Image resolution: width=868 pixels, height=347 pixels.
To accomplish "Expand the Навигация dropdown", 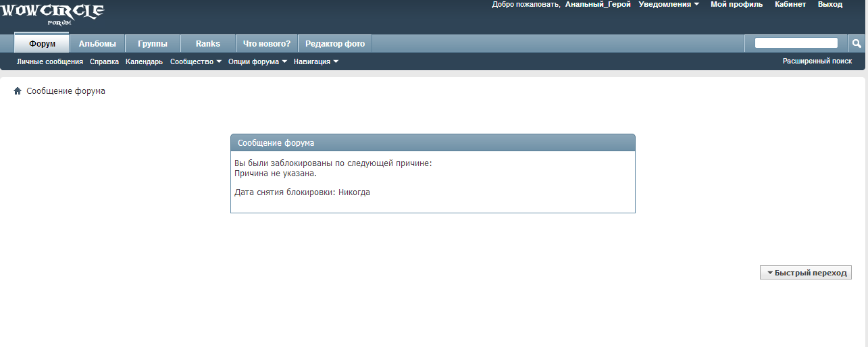I will pos(316,61).
